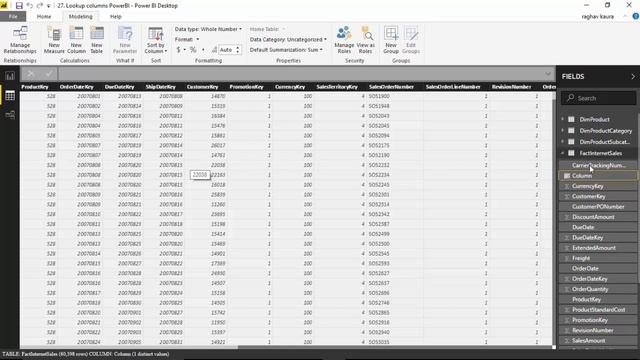Screen dimensions: 640x360
Task: Collapse FactInternetSales table
Action: (562, 153)
